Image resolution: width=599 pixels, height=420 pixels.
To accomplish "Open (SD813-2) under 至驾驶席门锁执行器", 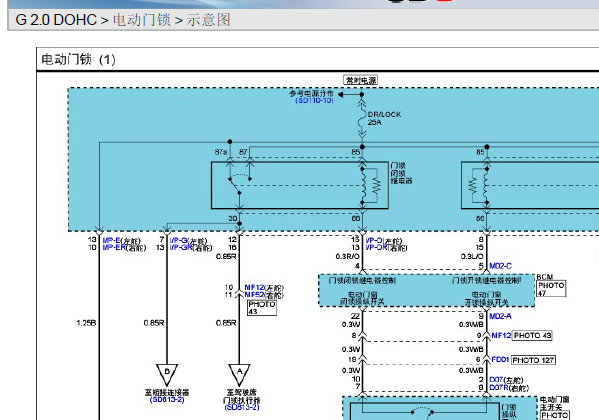I will tap(242, 407).
